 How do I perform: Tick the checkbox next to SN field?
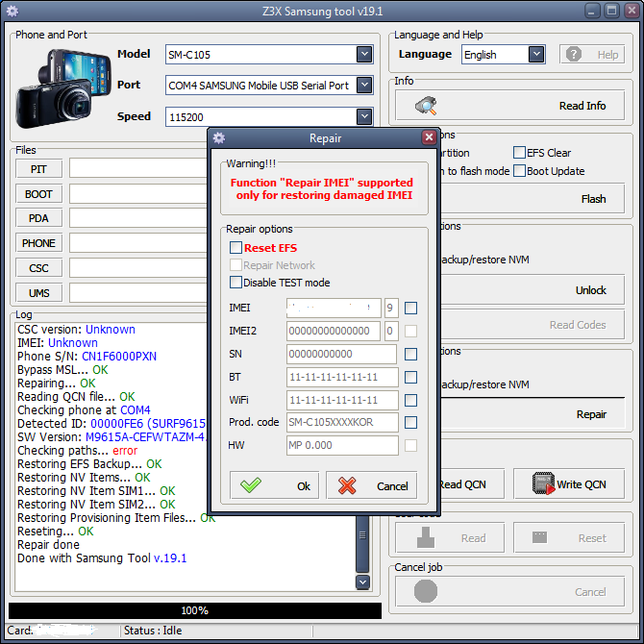(410, 354)
